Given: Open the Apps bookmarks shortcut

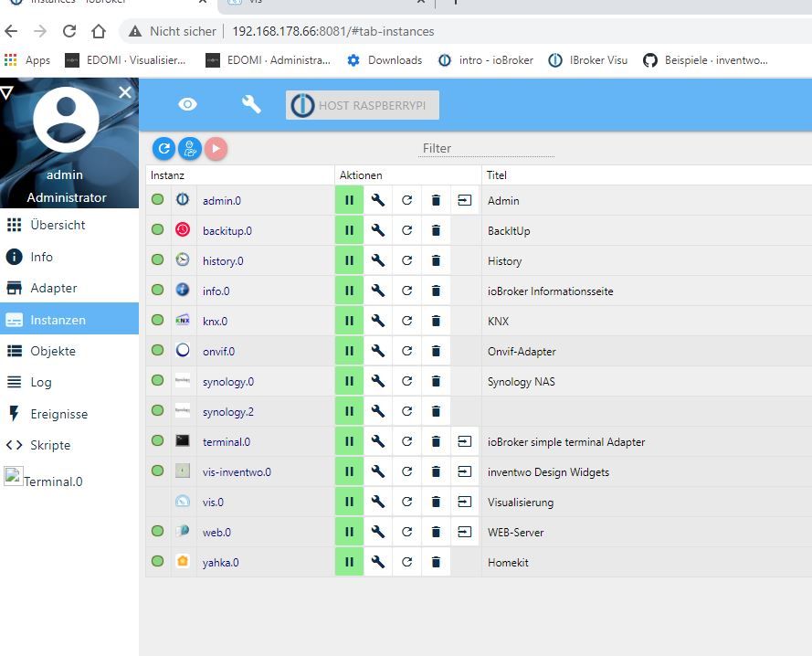Looking at the screenshot, I should tap(27, 60).
